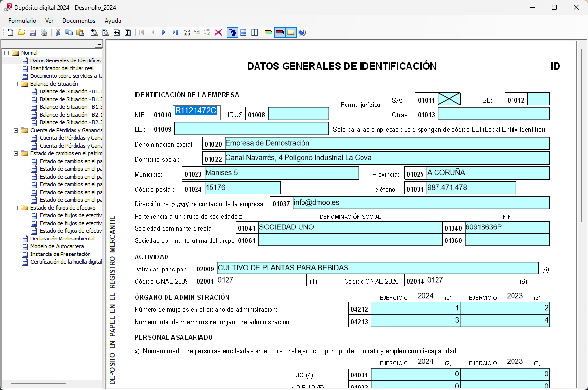Click the Save diskette toolbar icon
This screenshot has height=390, width=588.
pyautogui.click(x=32, y=32)
